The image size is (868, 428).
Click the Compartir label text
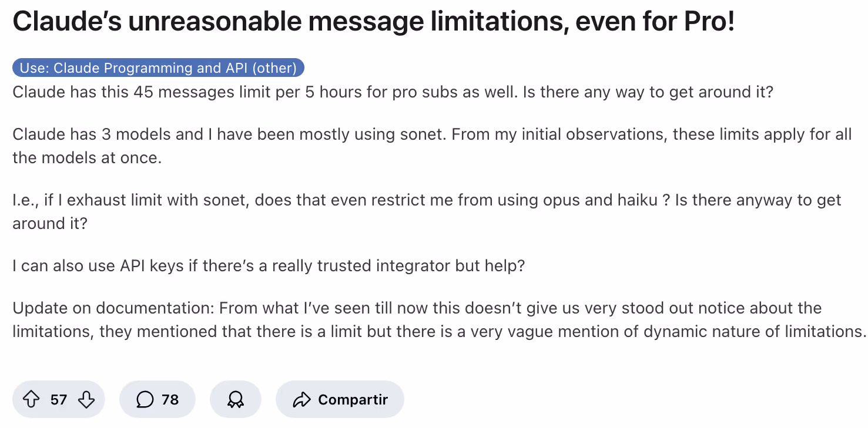353,400
